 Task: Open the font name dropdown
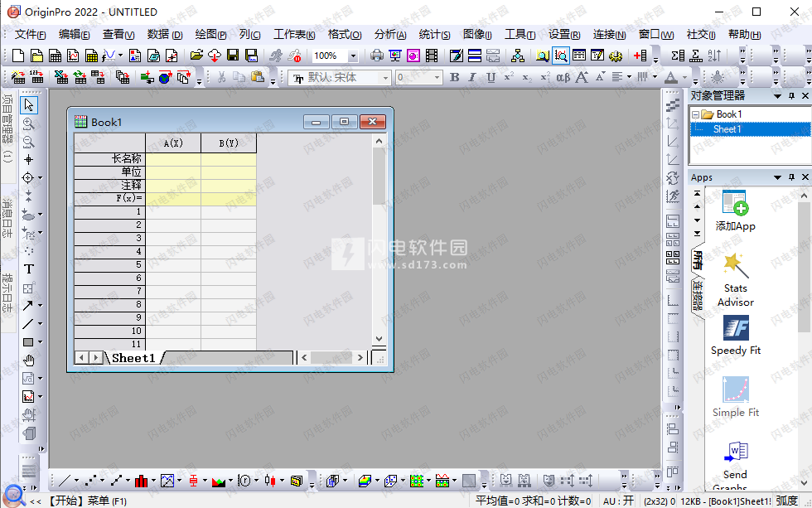385,78
